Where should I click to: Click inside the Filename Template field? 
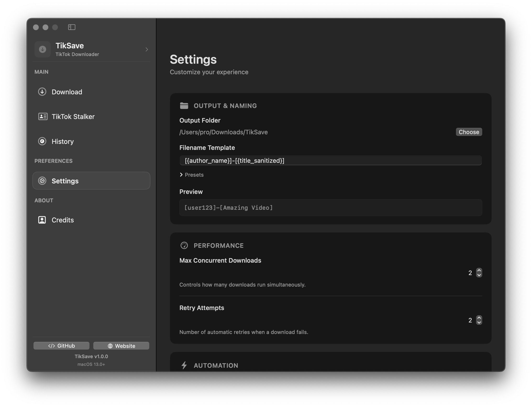pos(330,161)
